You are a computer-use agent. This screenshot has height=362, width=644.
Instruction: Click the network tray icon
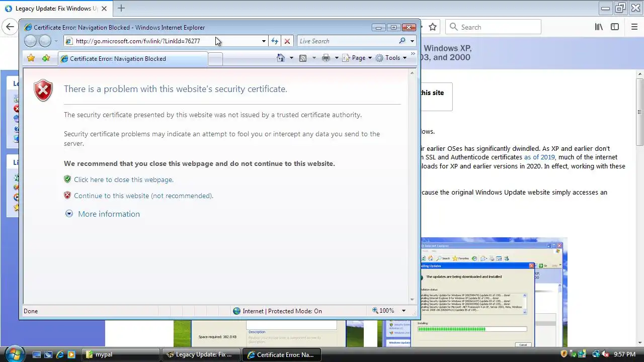click(x=596, y=354)
